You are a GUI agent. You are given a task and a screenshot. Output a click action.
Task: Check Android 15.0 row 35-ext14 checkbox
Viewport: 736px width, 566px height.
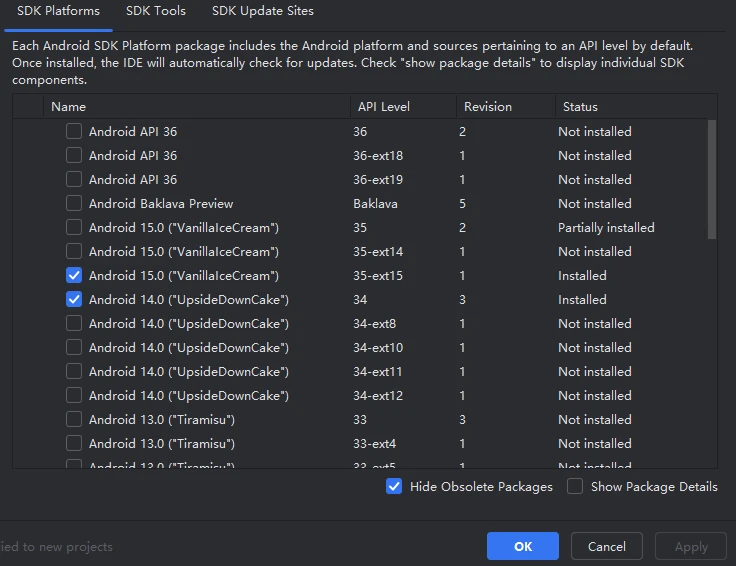(74, 251)
